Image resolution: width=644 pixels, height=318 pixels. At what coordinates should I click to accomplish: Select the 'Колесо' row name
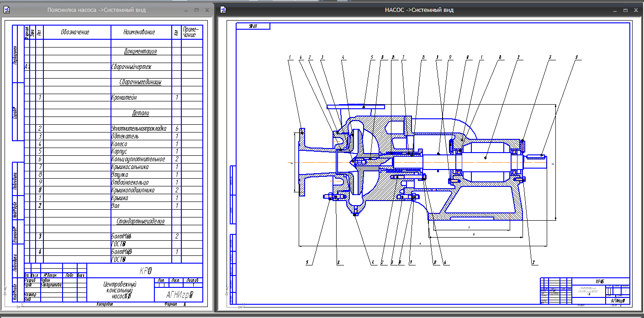coord(120,144)
